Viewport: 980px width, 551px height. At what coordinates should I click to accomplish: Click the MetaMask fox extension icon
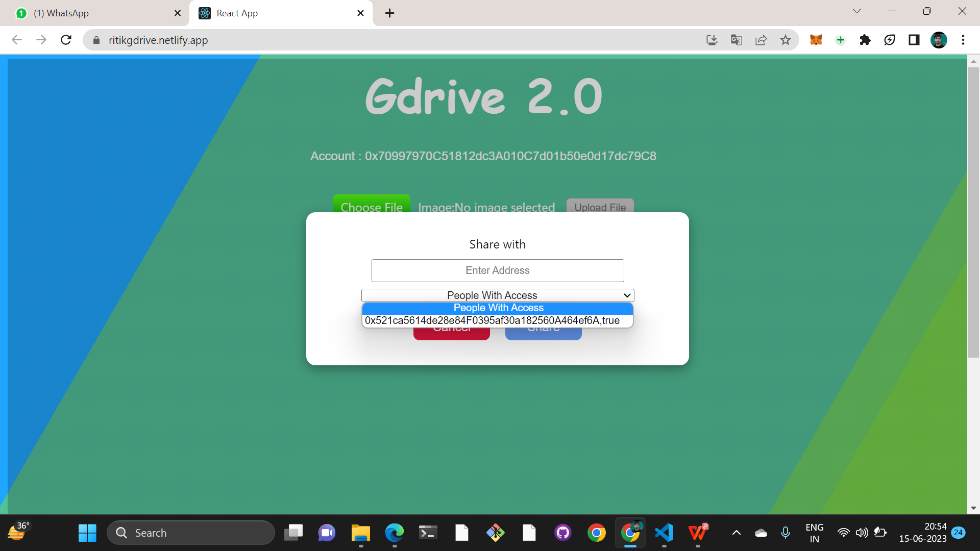pyautogui.click(x=816, y=40)
